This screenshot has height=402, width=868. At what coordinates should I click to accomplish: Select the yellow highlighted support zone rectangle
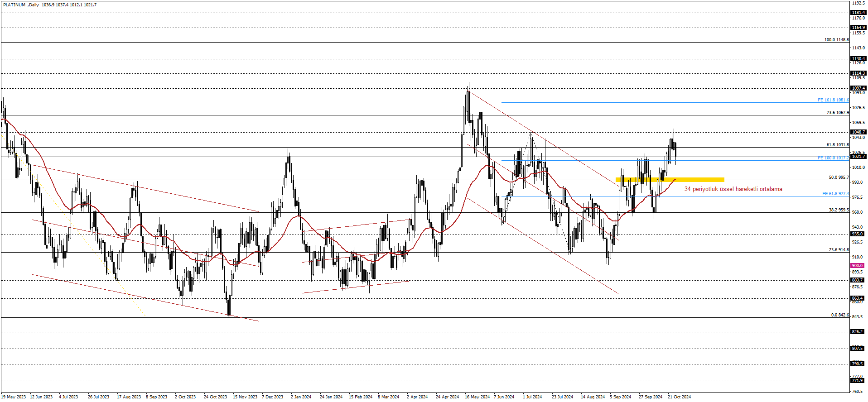(670, 180)
